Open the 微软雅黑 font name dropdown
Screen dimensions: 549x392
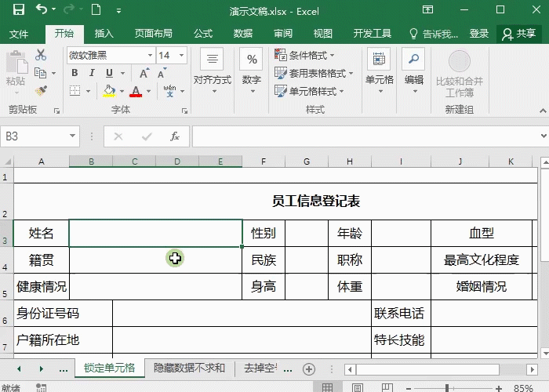(149, 56)
